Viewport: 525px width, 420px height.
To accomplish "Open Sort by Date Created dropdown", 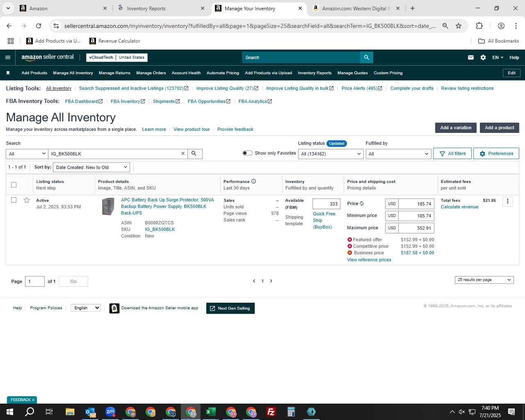I will (91, 167).
